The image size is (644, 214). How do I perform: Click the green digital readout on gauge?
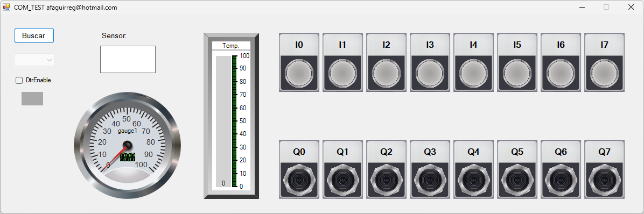point(127,157)
